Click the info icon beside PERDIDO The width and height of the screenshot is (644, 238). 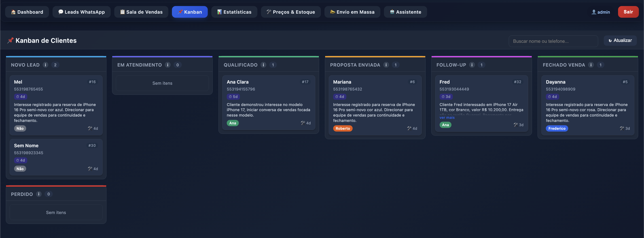click(39, 194)
